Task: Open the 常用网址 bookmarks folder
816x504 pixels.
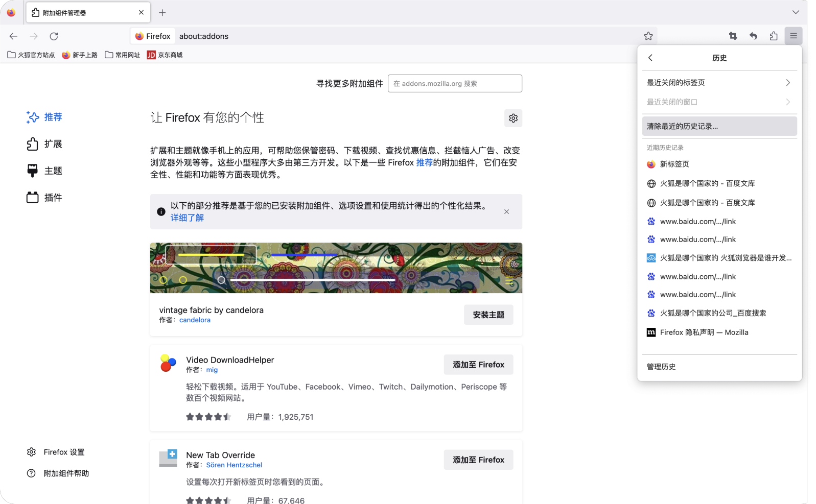Action: click(123, 55)
